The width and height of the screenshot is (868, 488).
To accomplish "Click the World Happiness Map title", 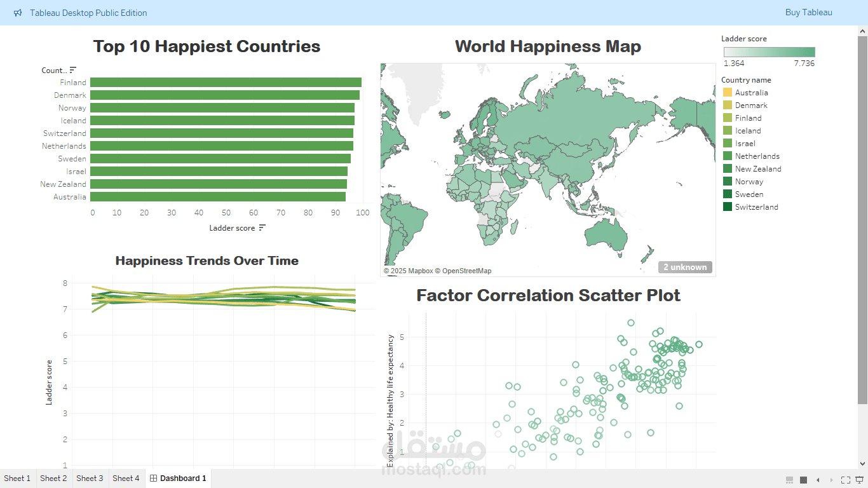I will pyautogui.click(x=548, y=46).
